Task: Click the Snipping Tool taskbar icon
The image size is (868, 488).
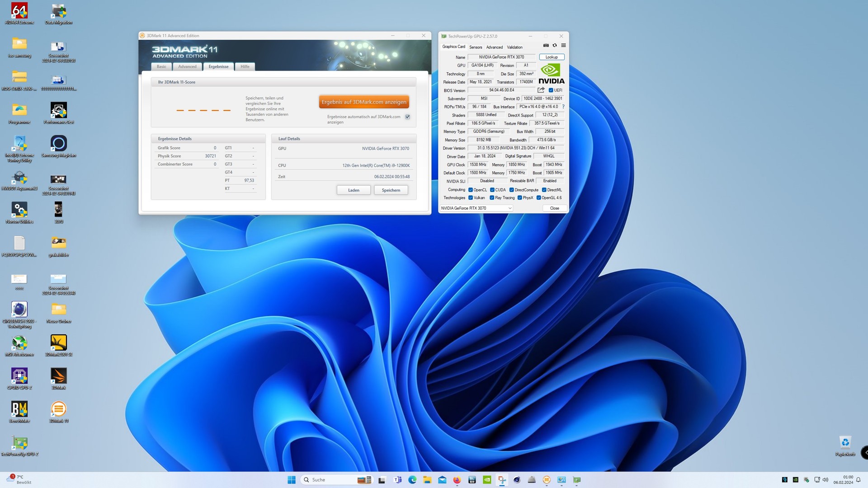Action: (x=502, y=480)
